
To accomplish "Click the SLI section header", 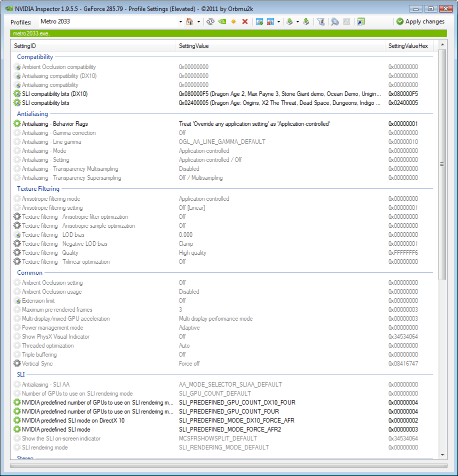I will click(20, 375).
